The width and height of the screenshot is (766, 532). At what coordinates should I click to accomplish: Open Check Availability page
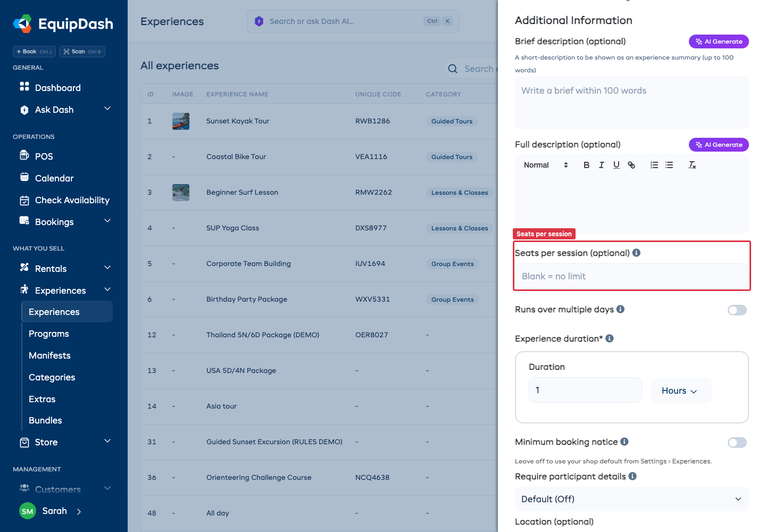72,200
